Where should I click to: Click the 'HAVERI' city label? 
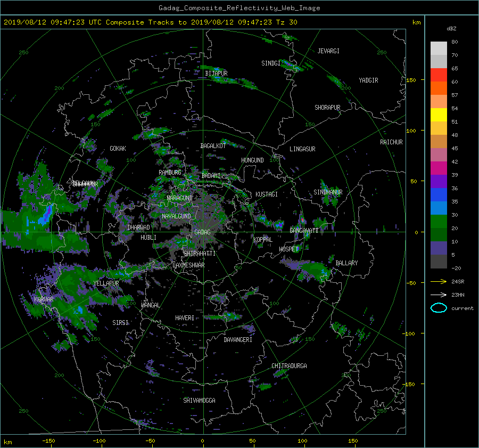pos(185,318)
